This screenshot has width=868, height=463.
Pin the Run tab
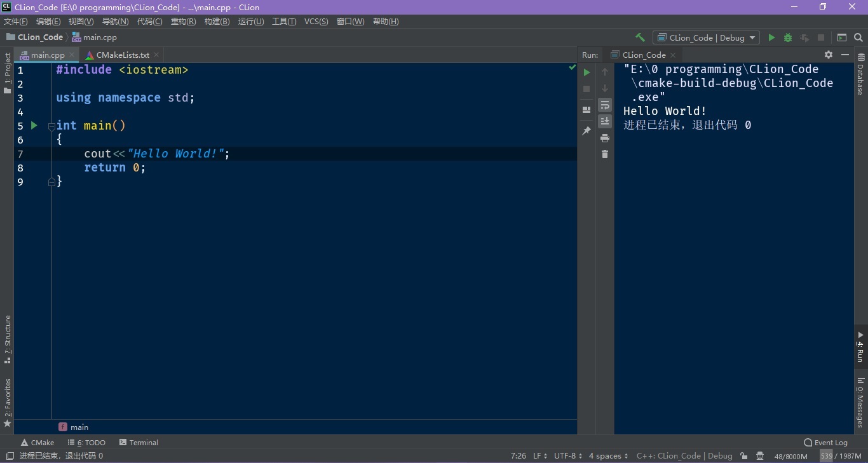point(587,131)
